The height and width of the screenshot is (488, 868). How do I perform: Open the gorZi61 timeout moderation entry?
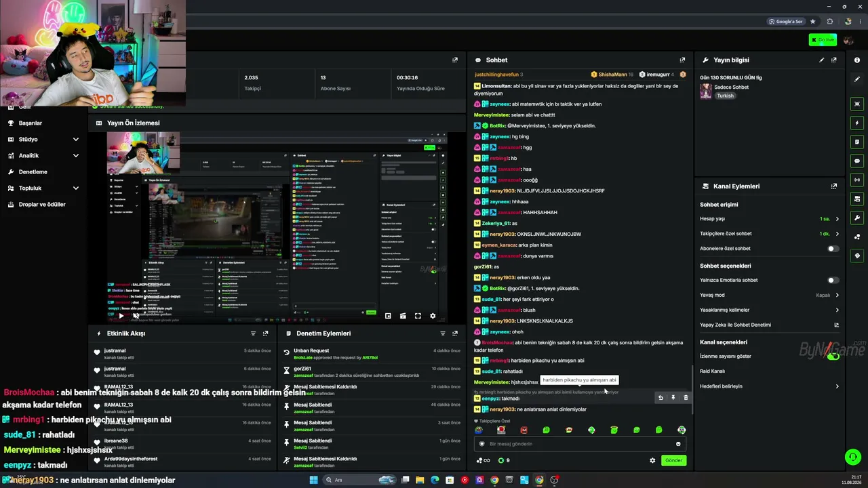(x=372, y=372)
